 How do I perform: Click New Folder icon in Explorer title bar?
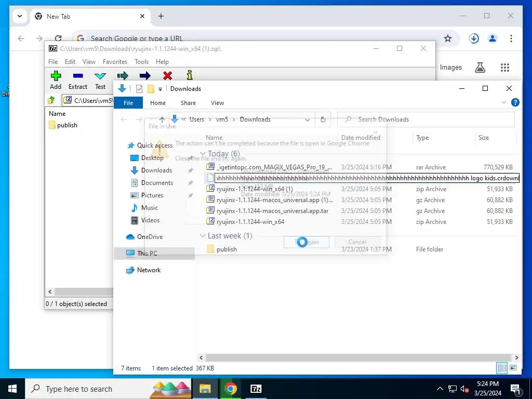[151, 89]
